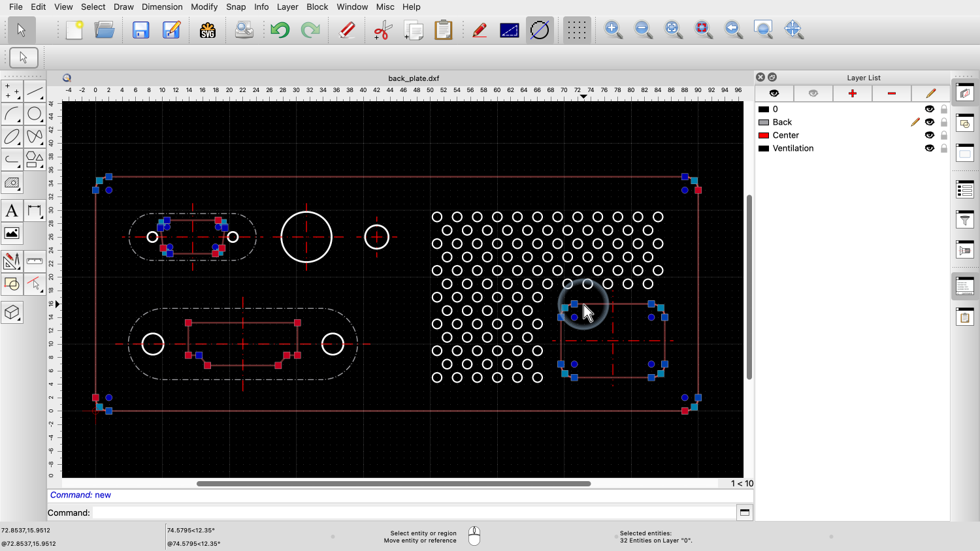Image resolution: width=980 pixels, height=551 pixels.
Task: Hide the Ventilation layer
Action: click(x=929, y=148)
